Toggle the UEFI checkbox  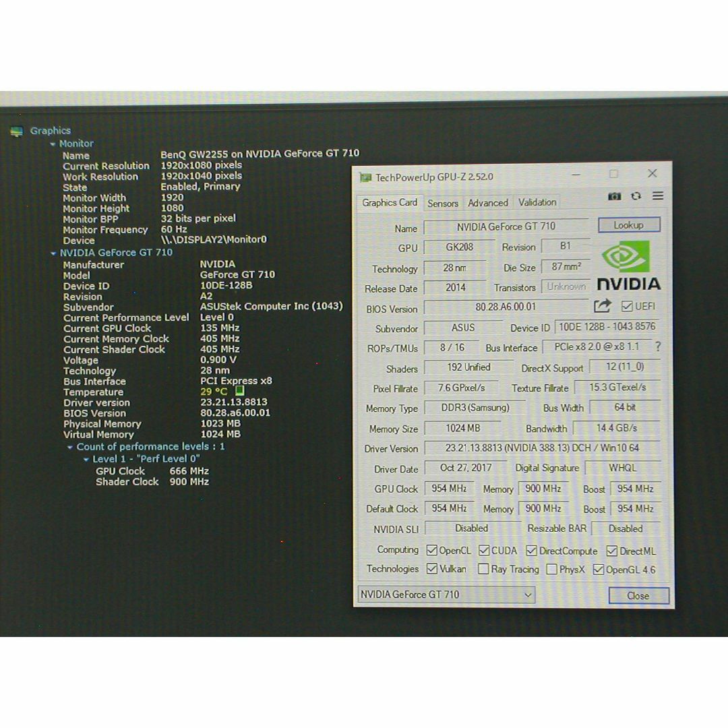[627, 306]
